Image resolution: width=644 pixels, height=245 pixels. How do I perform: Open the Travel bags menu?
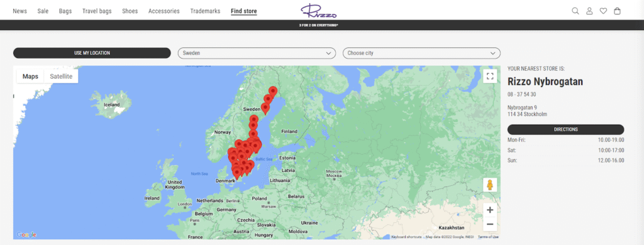point(97,11)
